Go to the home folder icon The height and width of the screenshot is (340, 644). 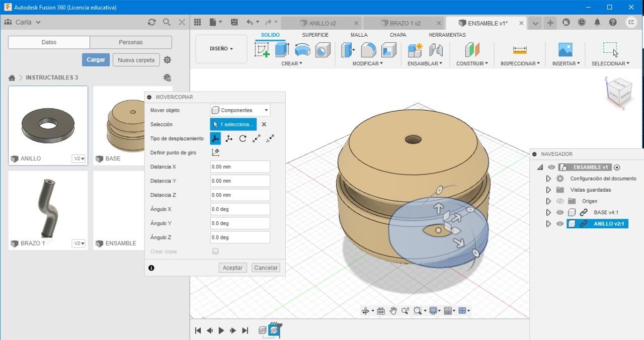12,78
